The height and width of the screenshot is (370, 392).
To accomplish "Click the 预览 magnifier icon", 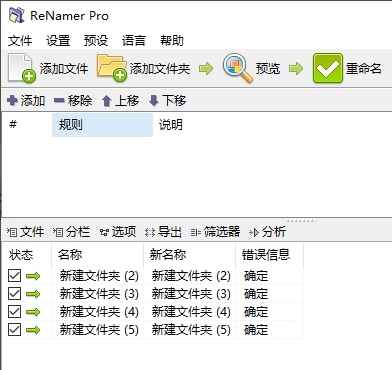I will (x=237, y=68).
